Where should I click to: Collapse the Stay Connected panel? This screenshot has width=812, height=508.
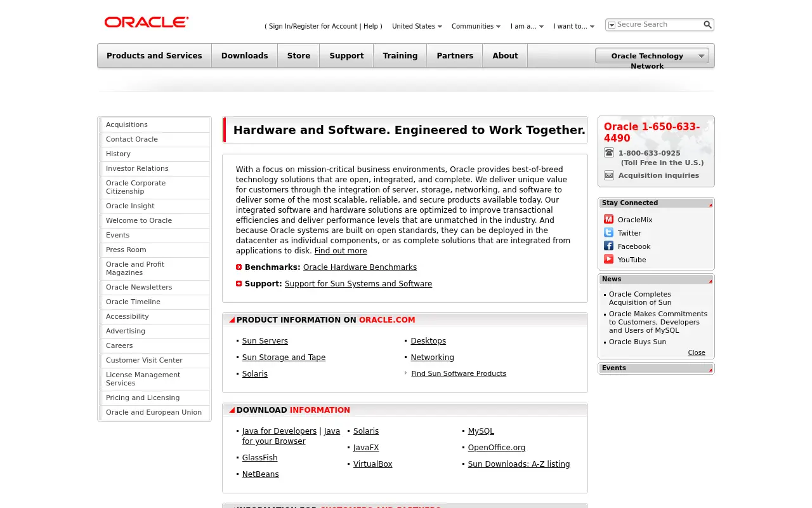[x=656, y=203]
